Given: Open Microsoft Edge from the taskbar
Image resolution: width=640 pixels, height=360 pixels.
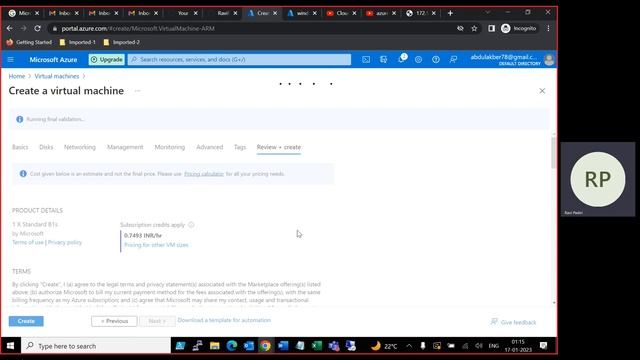Looking at the screenshot, I should tap(232, 346).
